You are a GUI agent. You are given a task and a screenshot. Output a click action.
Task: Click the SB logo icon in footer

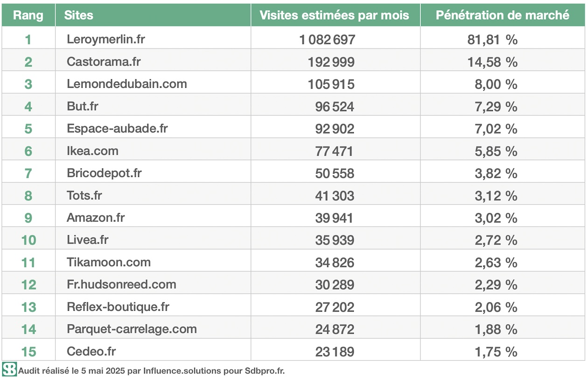coord(9,370)
